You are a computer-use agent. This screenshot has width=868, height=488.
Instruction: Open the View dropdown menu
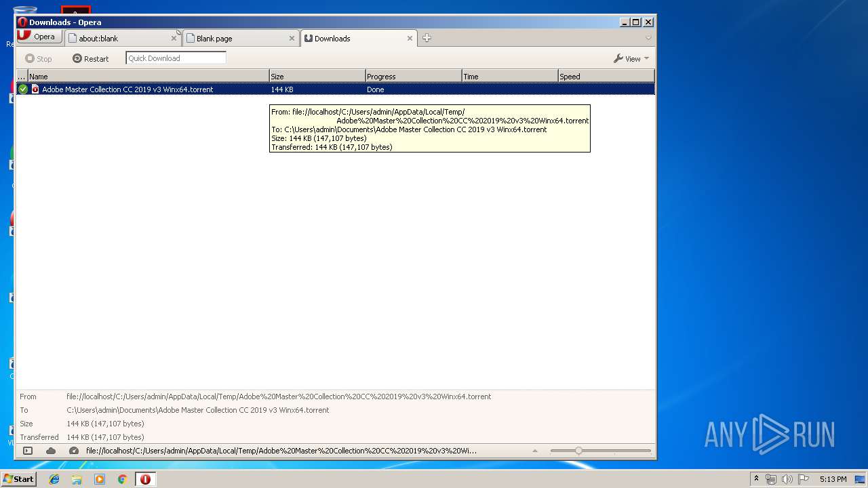[631, 58]
